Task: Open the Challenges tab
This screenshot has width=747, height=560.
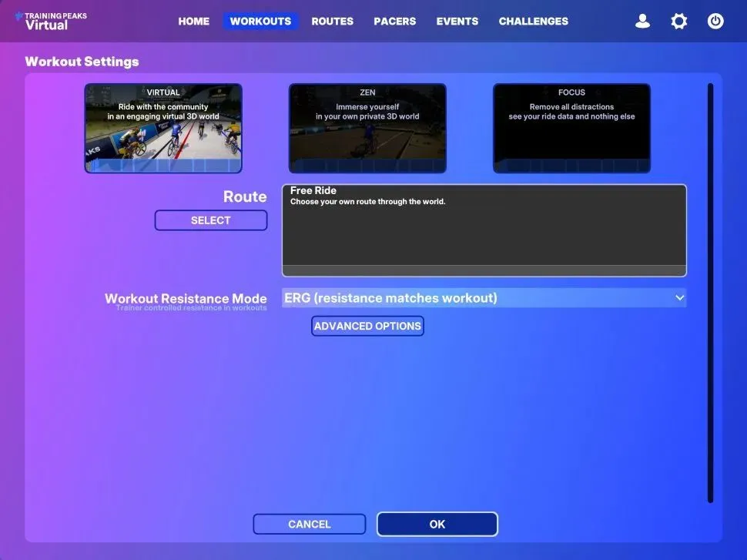Action: (533, 22)
